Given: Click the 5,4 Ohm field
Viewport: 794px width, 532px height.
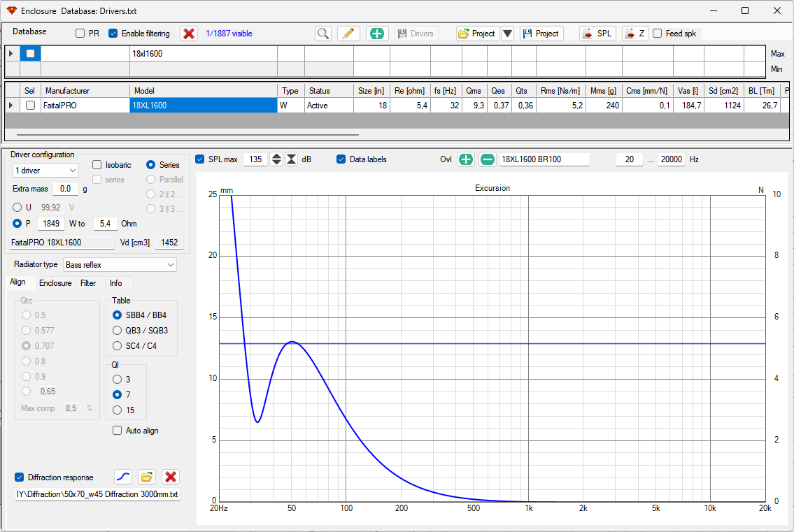Looking at the screenshot, I should point(106,223).
